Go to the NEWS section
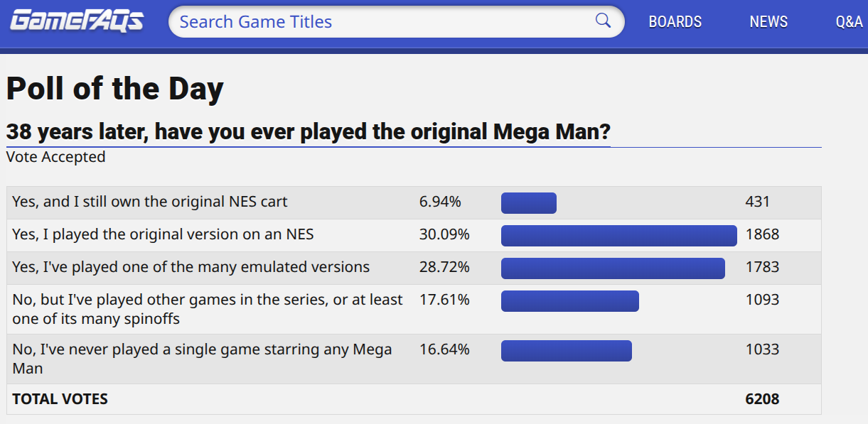This screenshot has height=424, width=868. pos(768,22)
